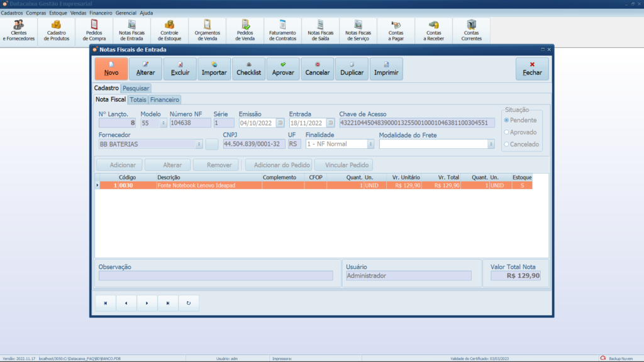Expand the Modalidade do Frete dropdown
This screenshot has width=644, height=362.
tap(491, 144)
